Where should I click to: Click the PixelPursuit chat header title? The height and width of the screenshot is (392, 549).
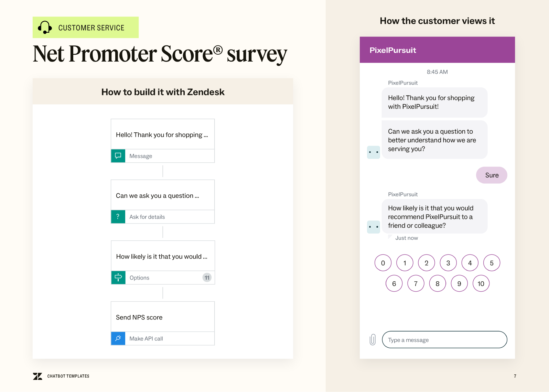point(393,50)
